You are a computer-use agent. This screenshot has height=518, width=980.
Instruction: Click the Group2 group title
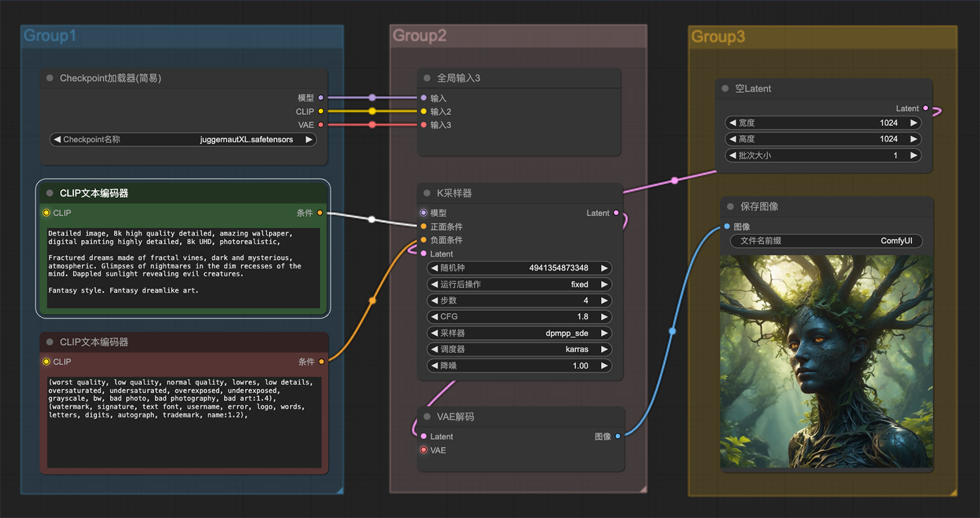(419, 36)
